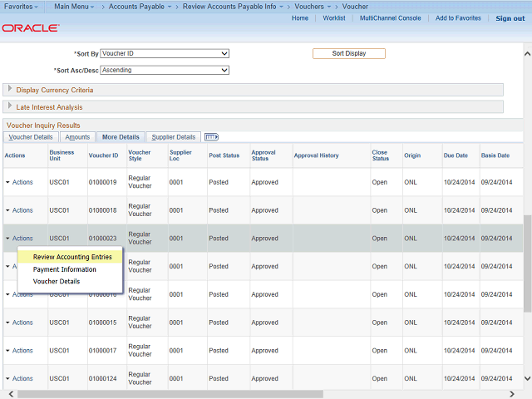Sort by the Approval History column header
This screenshot has width=532, height=399.
pyautogui.click(x=316, y=155)
